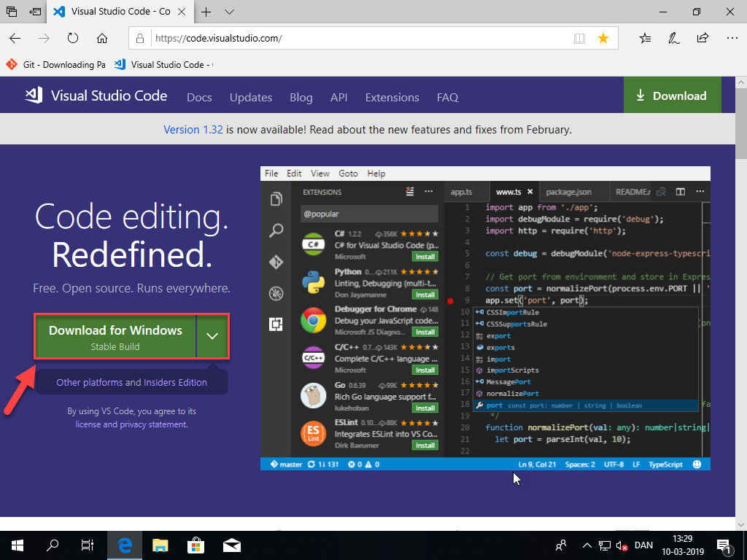Viewport: 747px width, 560px height.
Task: Add notes with the pen icon
Action: click(673, 38)
